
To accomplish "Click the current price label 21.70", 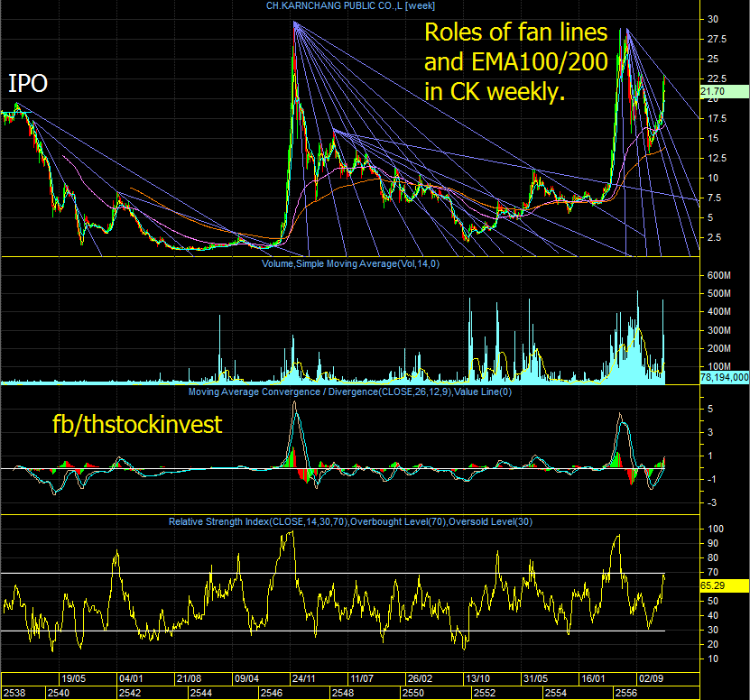I will point(725,91).
